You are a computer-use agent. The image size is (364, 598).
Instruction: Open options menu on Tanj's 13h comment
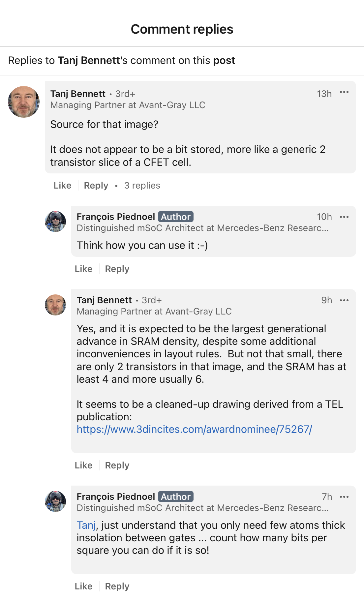[x=344, y=92]
